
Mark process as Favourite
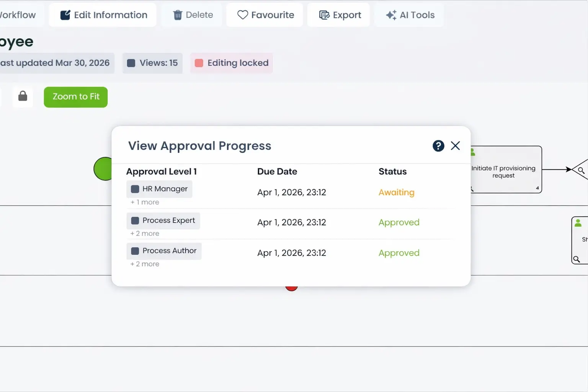[x=265, y=15]
